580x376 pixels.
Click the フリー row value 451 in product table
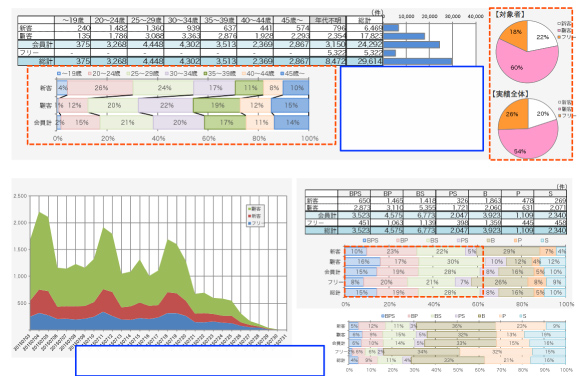tap(354, 223)
